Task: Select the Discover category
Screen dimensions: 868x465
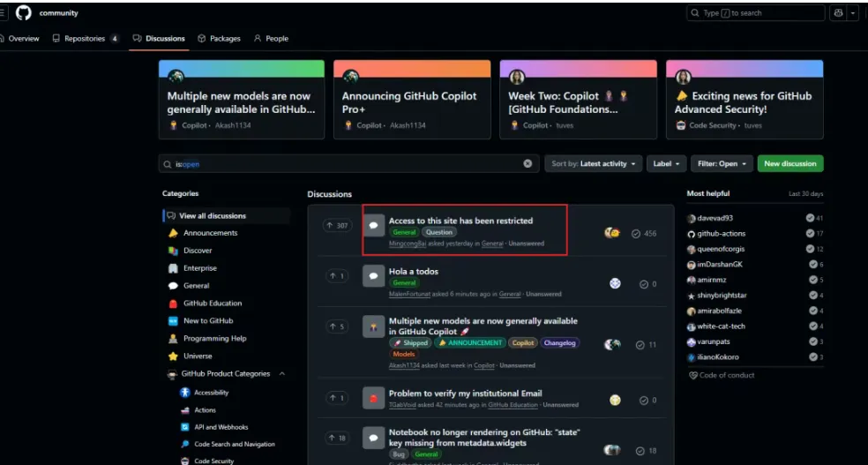Action: point(198,251)
